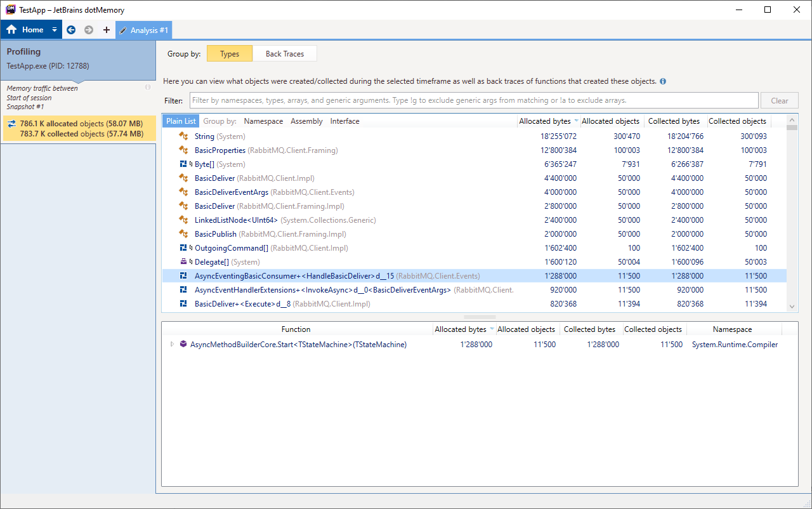
Task: Click the BasicPublish type icon
Action: [x=183, y=234]
